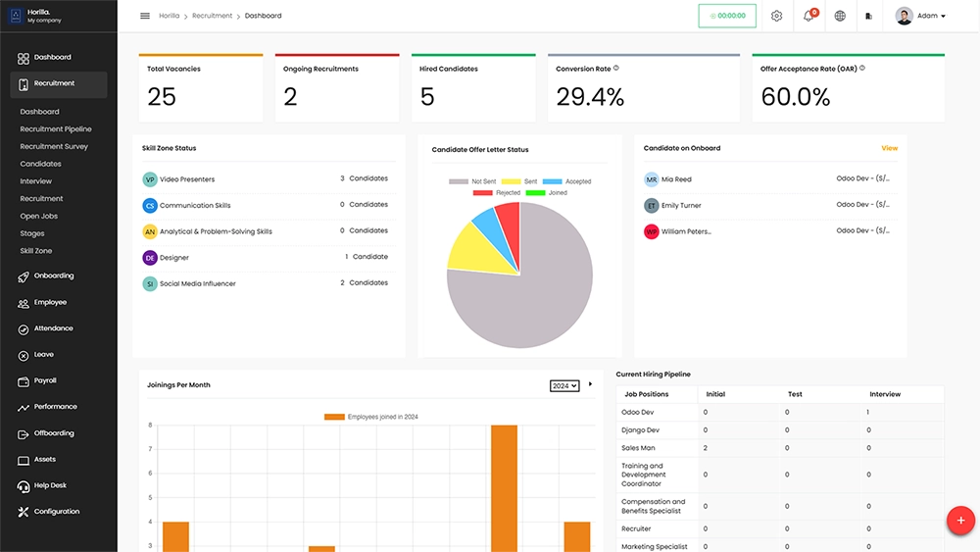The image size is (980, 552).
Task: Open Recruitment Pipeline in the sidebar
Action: pos(56,129)
